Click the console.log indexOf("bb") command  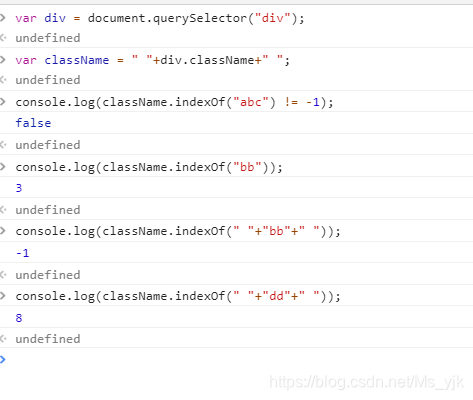click(x=149, y=167)
